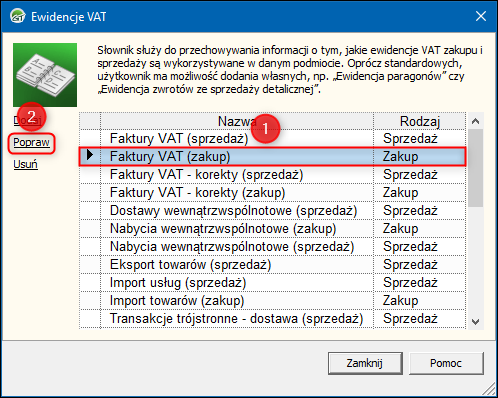The image size is (498, 398).
Task: Click the scrollbar down arrow
Action: pos(476,322)
